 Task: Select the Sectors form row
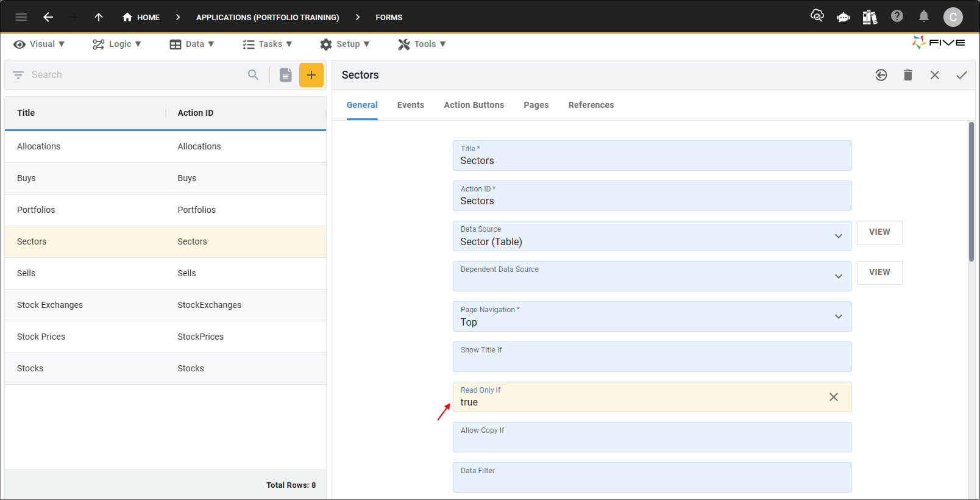point(165,241)
